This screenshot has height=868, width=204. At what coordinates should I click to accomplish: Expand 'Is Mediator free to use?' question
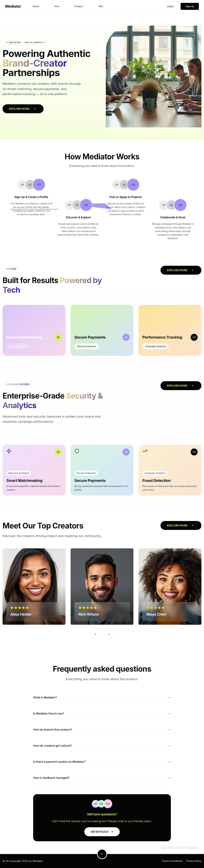tap(102, 713)
